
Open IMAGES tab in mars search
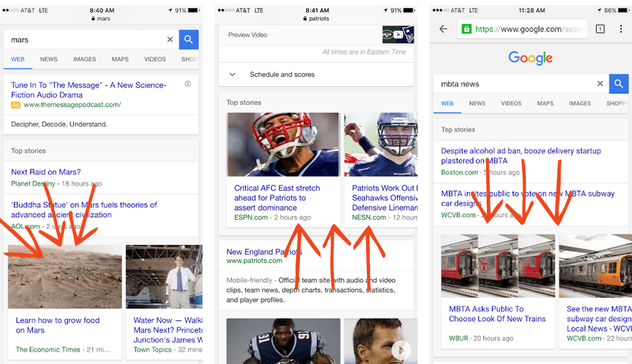click(x=84, y=59)
